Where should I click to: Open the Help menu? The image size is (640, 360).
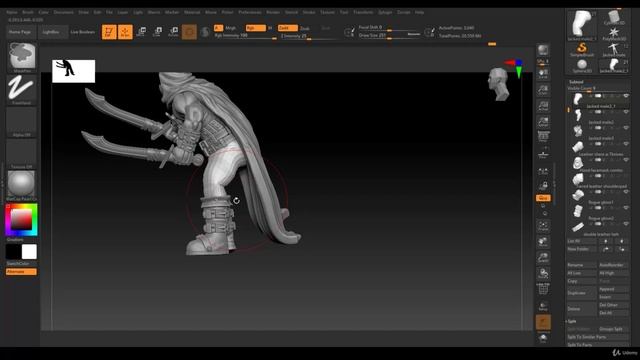(419, 12)
